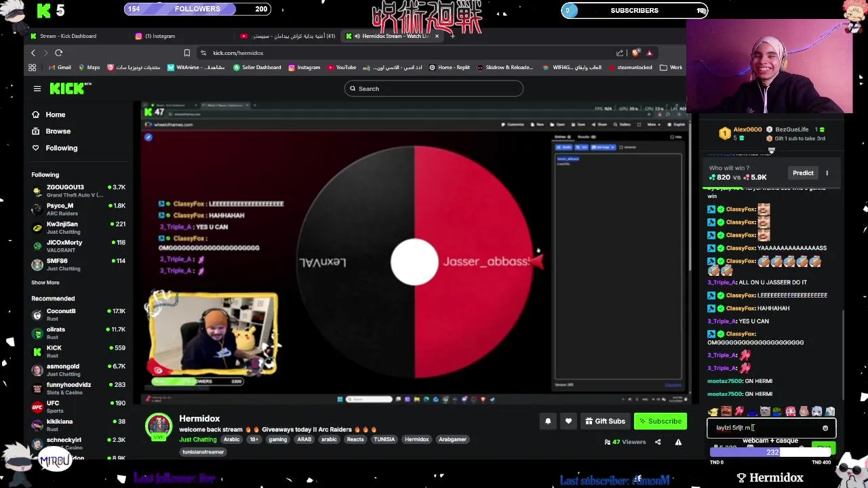868x488 pixels.
Task: Click the Predict button in chat
Action: [803, 173]
